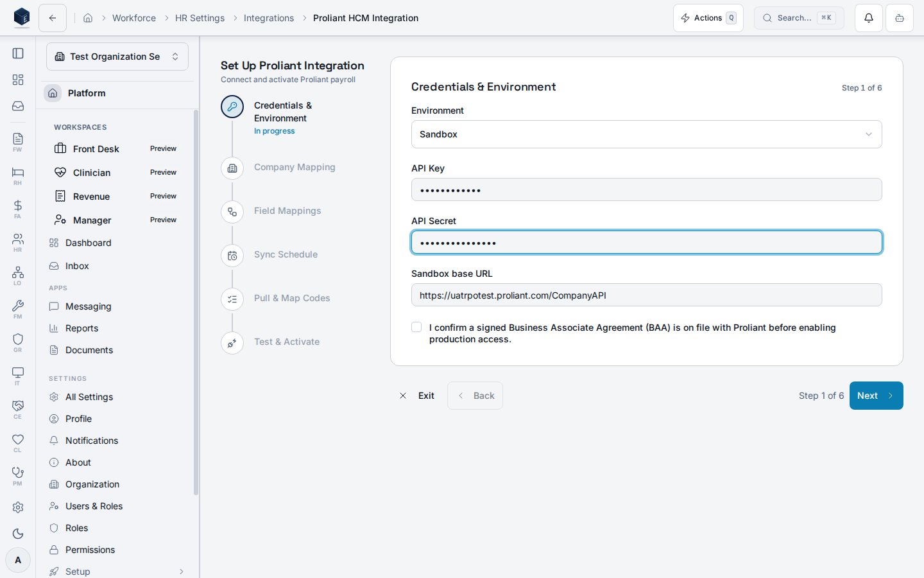Screen dimensions: 924x578
Task: Open the IT monitor module icon
Action: (18, 376)
